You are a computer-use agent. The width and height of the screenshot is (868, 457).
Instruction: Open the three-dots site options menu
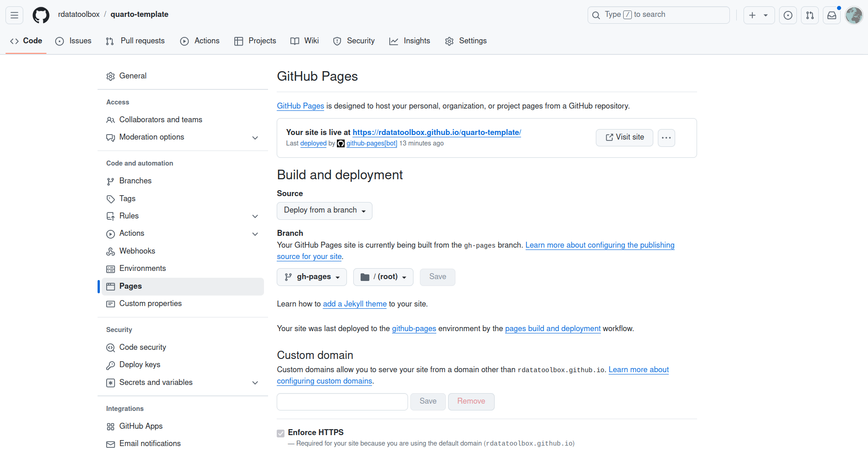[x=666, y=137]
